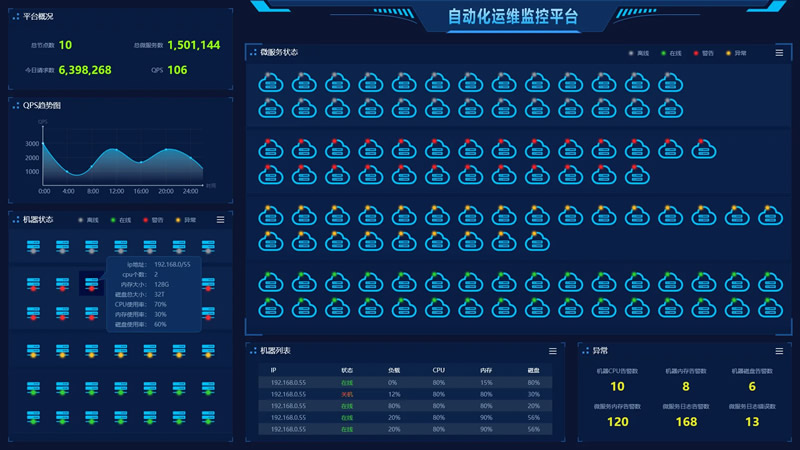Click the tooltip disk size 32T
The width and height of the screenshot is (800, 450).
click(x=159, y=294)
